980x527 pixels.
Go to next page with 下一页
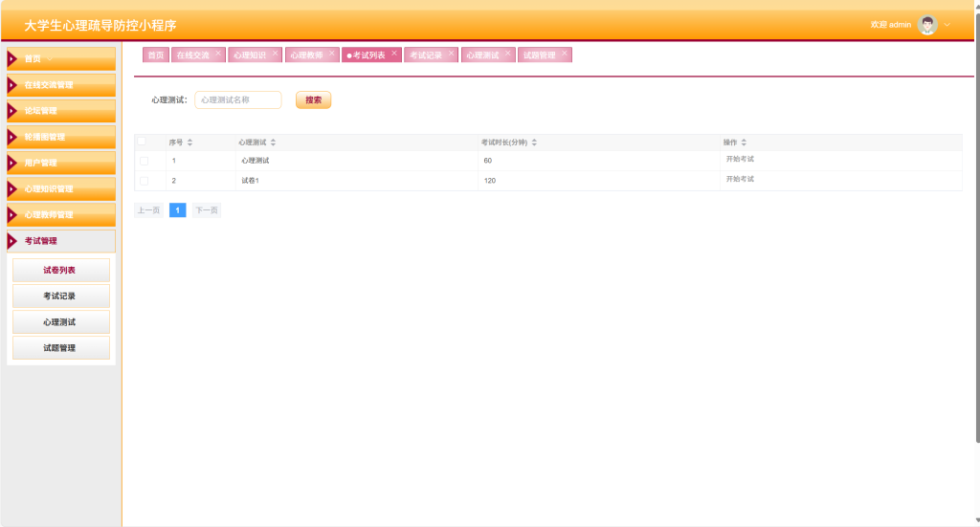pos(207,210)
